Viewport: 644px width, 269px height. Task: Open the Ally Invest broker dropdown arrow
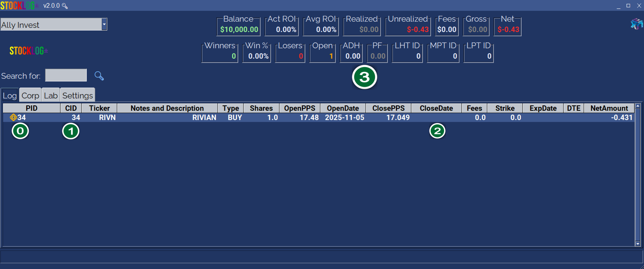(x=104, y=24)
